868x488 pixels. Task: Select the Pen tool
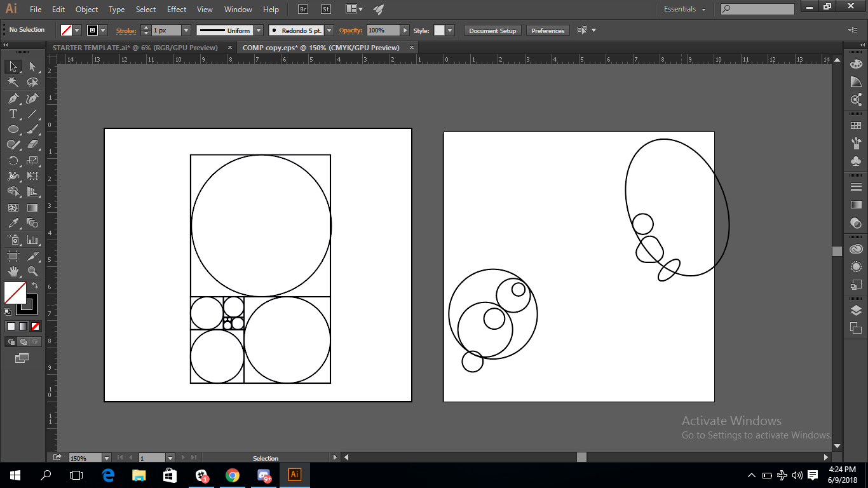pos(13,98)
